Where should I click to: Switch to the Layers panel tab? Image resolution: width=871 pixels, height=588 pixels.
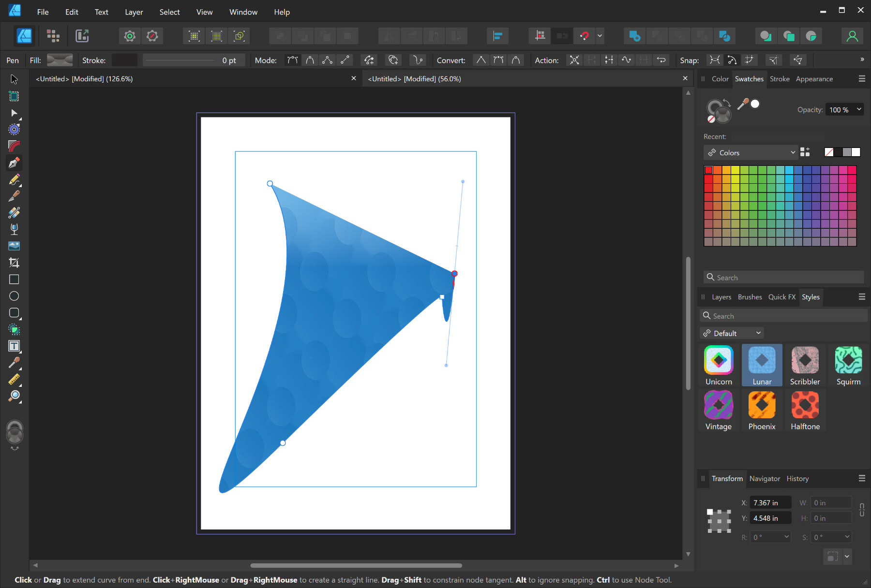[x=721, y=297]
